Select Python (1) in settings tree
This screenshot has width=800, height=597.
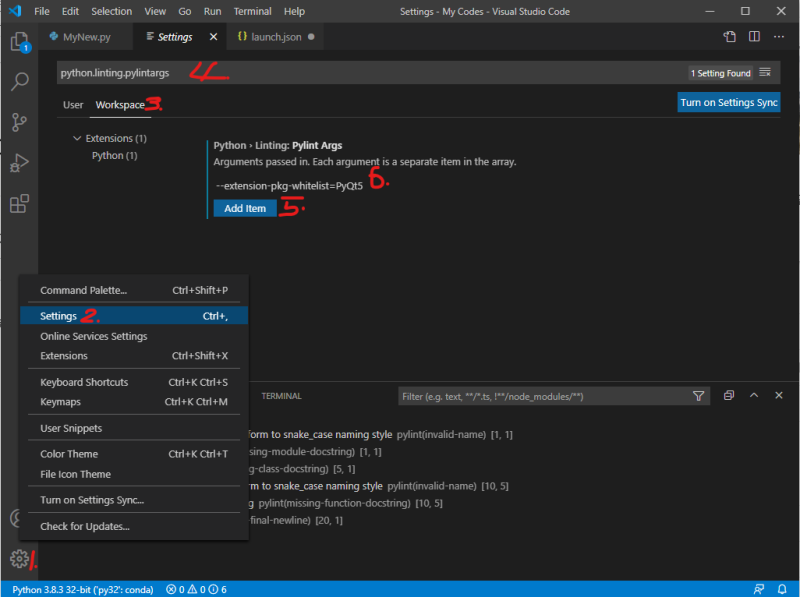114,156
